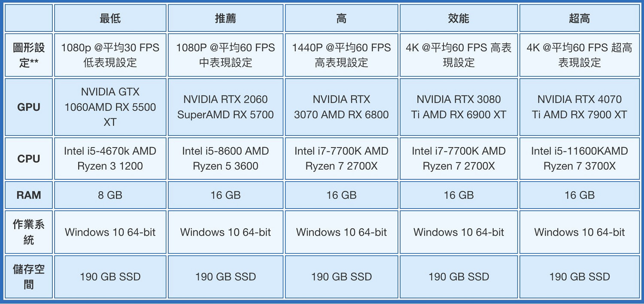Click the Intel i5-11600K CPU cell

pyautogui.click(x=579, y=159)
